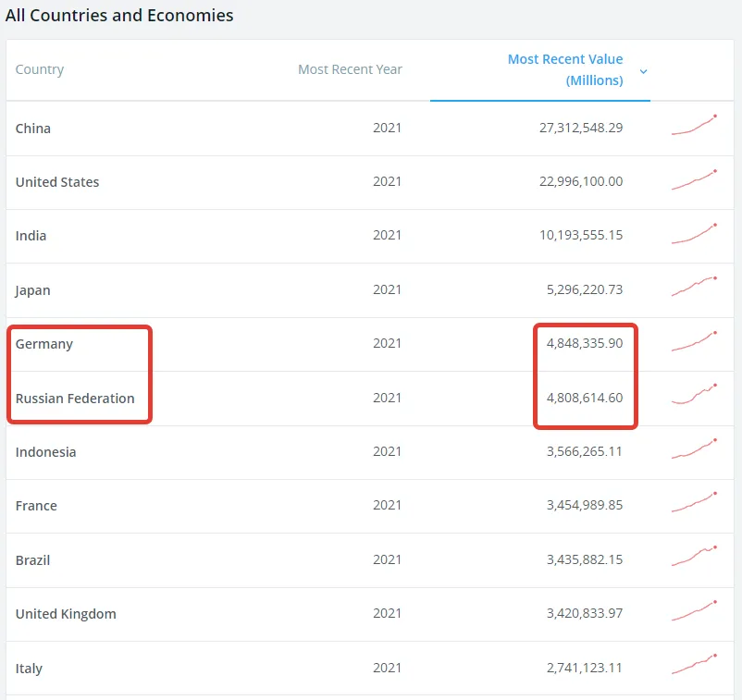The image size is (742, 700).
Task: Open the France country page
Action: coord(36,506)
